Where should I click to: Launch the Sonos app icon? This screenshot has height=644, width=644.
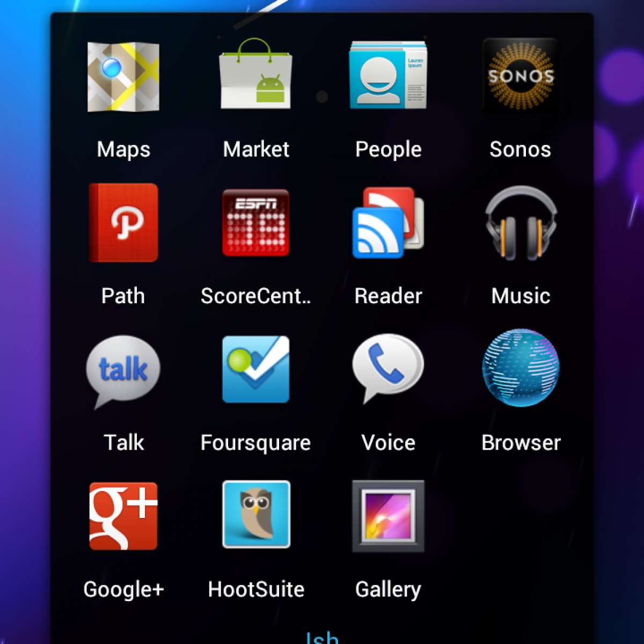click(520, 75)
